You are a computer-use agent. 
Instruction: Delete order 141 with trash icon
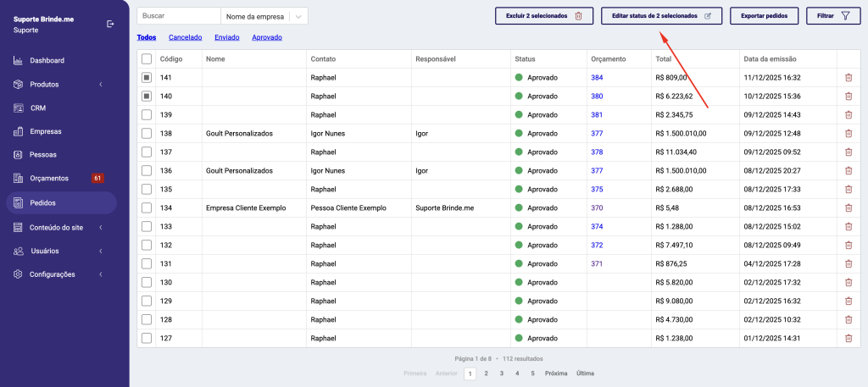(x=849, y=77)
